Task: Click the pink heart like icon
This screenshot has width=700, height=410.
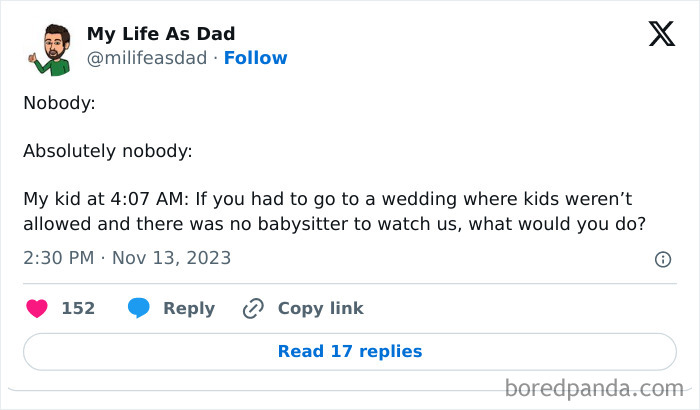Action: tap(36, 308)
